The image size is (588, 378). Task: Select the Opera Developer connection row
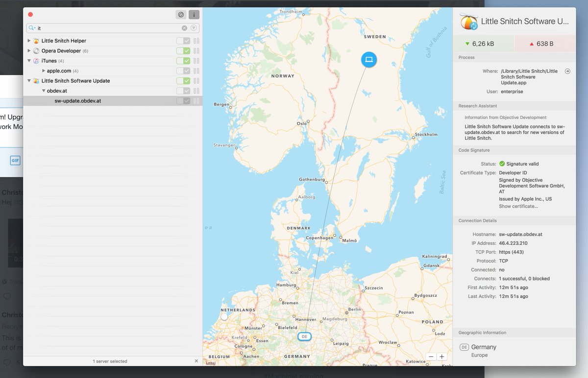point(113,51)
